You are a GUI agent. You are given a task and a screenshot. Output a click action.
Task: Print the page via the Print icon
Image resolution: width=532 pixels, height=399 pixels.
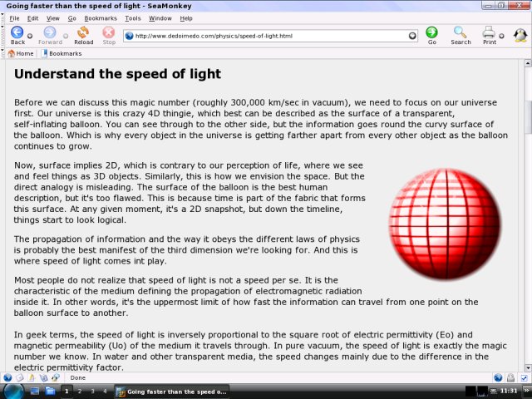489,32
